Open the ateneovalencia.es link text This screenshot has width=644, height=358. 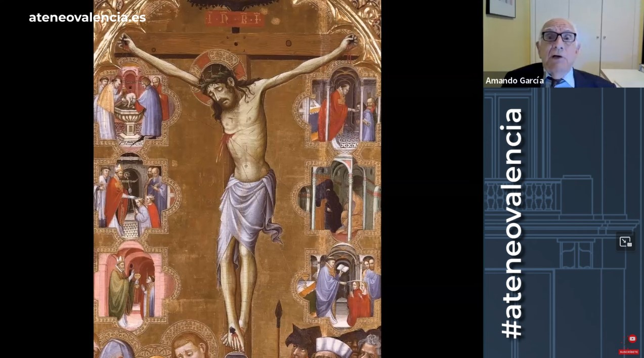pyautogui.click(x=87, y=17)
